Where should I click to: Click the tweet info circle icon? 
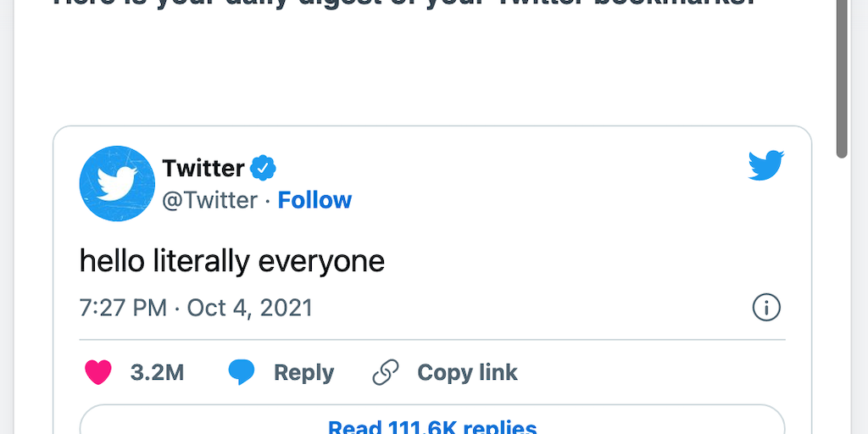coord(766,308)
